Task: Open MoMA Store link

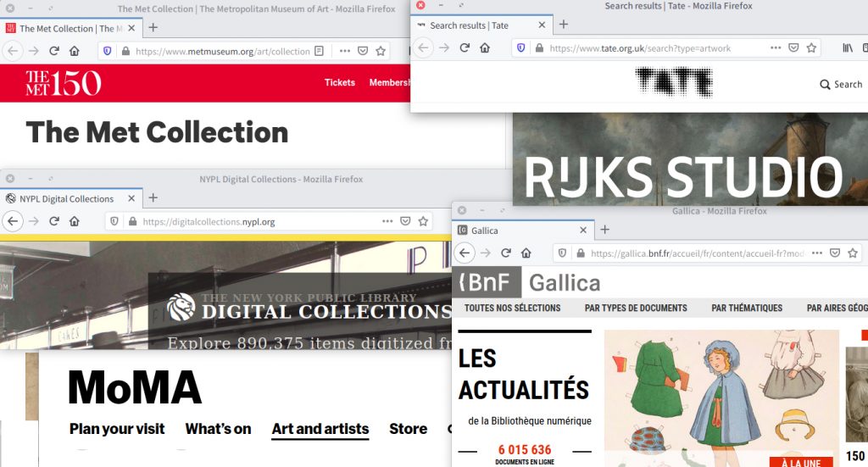Action: pos(408,429)
